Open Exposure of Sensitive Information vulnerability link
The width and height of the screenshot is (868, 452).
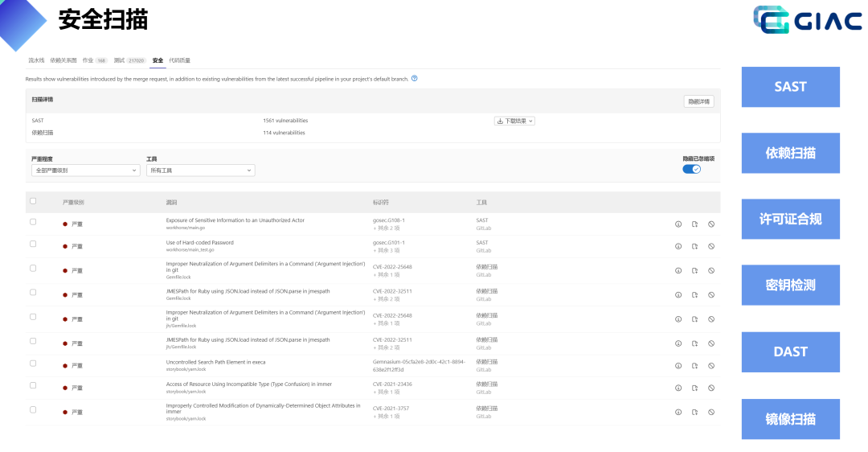pos(235,220)
